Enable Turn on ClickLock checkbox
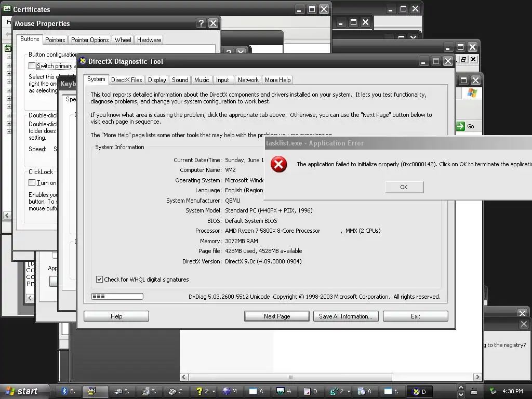 pyautogui.click(x=32, y=182)
